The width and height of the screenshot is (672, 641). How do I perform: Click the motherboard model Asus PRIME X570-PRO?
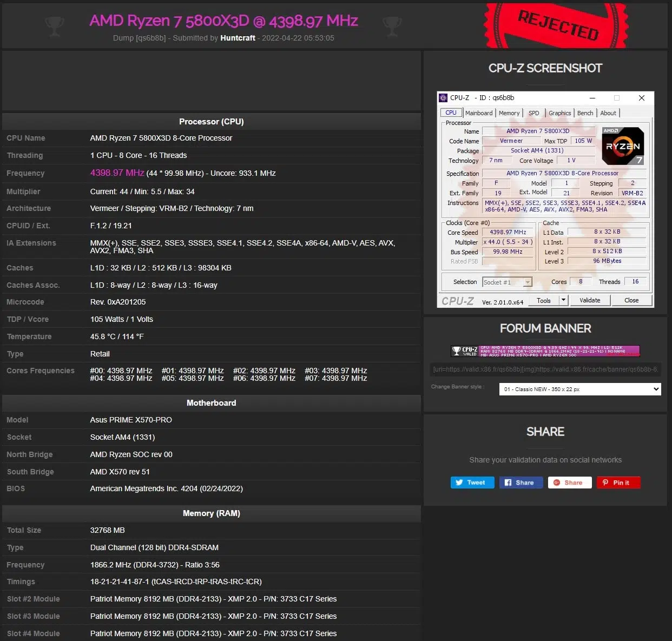[x=131, y=420]
